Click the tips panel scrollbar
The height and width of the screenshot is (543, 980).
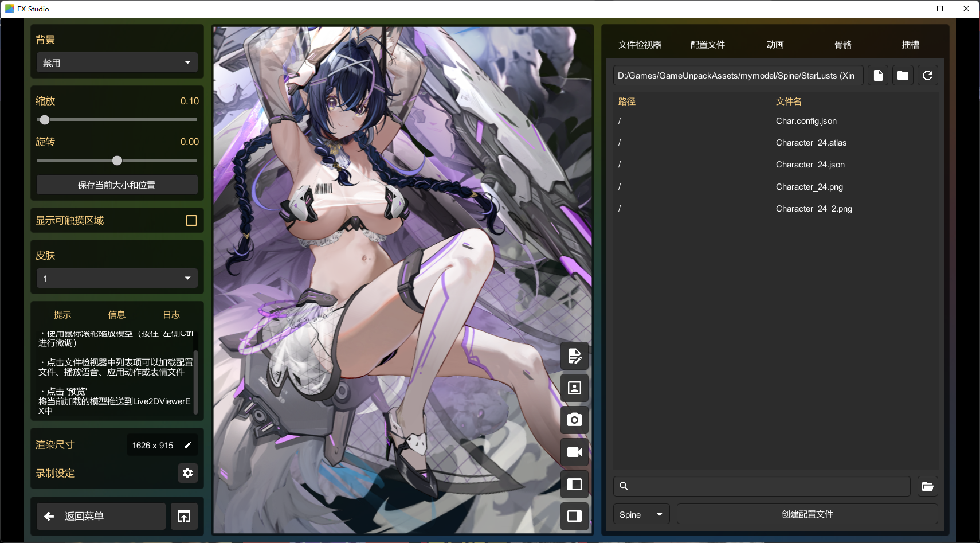coord(195,381)
